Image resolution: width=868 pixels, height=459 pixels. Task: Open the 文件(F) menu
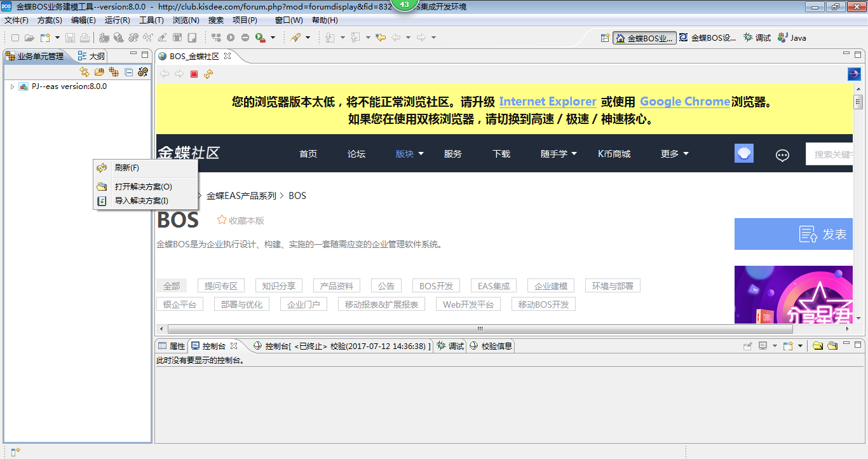point(17,20)
